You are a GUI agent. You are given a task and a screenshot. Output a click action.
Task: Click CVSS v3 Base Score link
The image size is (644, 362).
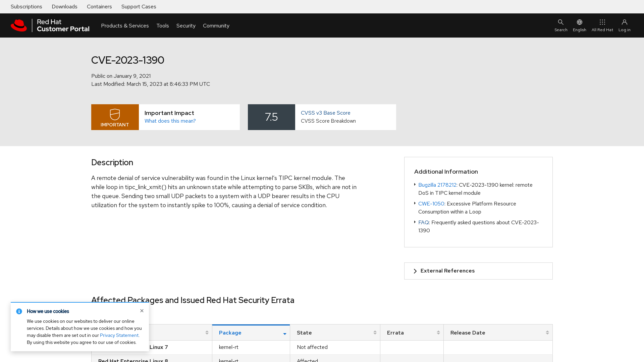click(326, 113)
